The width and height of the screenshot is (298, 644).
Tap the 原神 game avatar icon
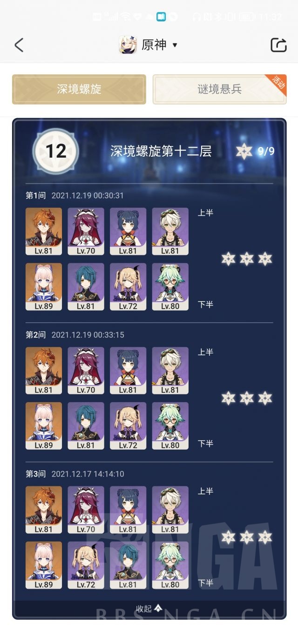coord(128,45)
